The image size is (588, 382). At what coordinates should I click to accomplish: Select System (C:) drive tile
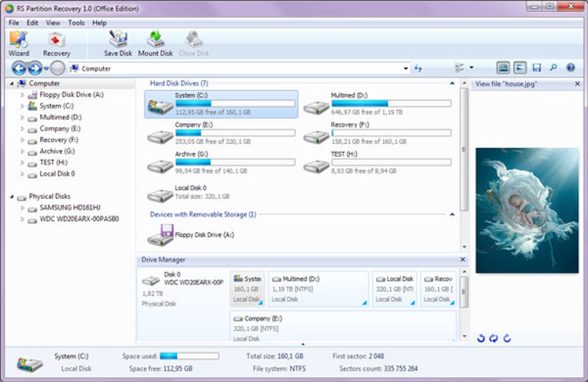(x=221, y=104)
